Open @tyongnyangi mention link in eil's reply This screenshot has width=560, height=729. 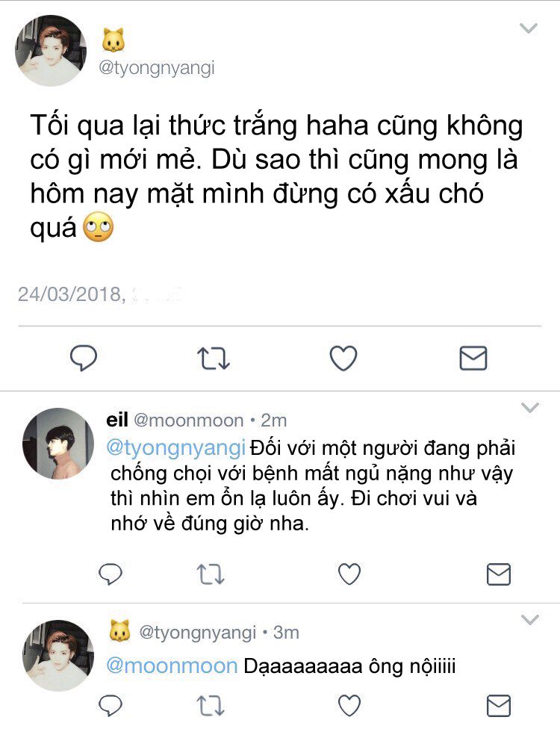pos(175,448)
